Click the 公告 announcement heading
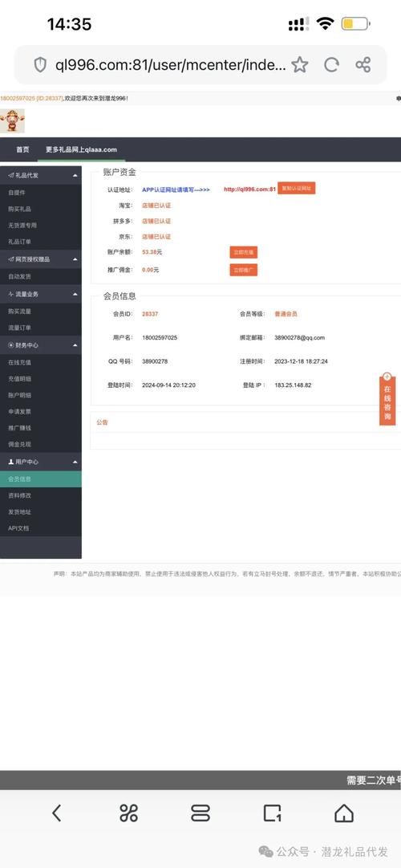This screenshot has width=401, height=868. pos(102,422)
